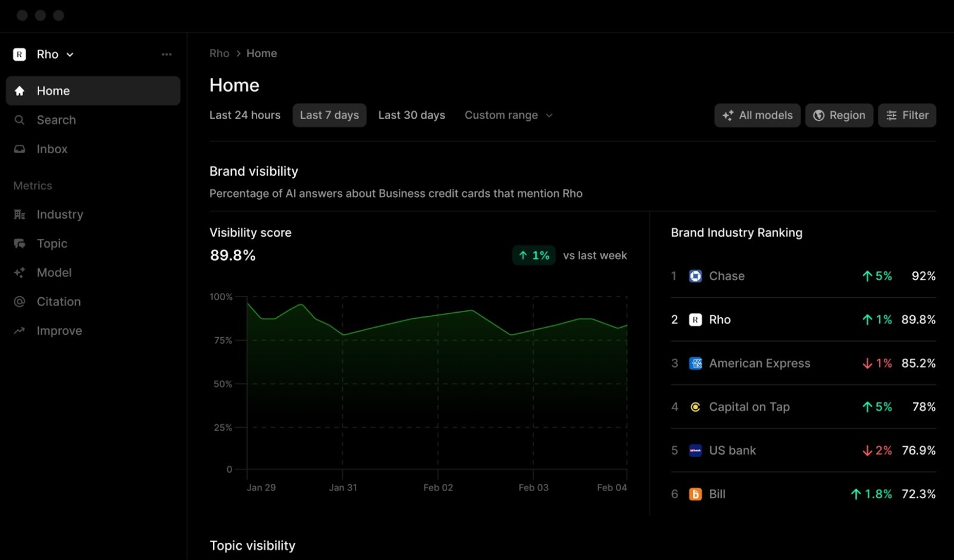Click the Bill brand logo in the ranking list
954x560 pixels.
point(695,494)
